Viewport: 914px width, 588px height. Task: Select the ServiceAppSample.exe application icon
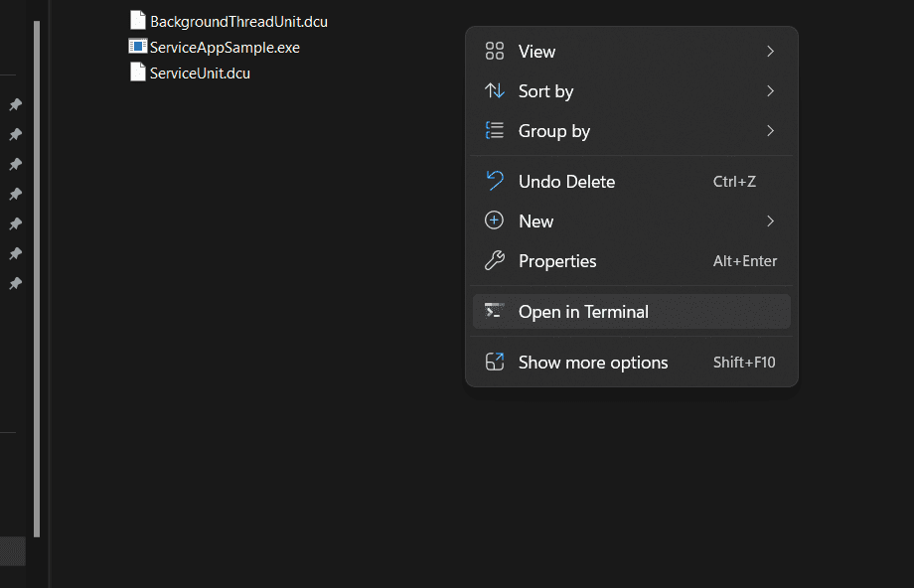tap(138, 47)
